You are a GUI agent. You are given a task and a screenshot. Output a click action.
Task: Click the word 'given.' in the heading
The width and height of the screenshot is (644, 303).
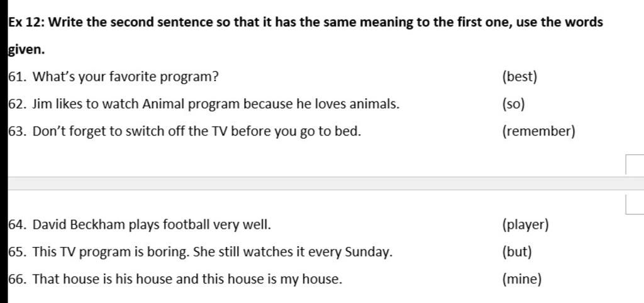26,50
